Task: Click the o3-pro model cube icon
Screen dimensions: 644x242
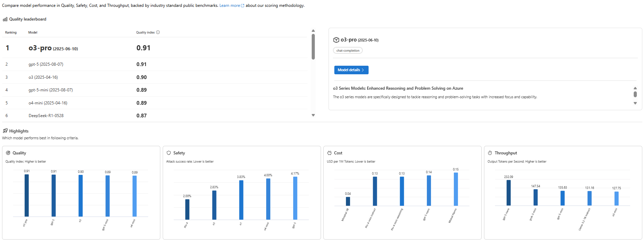Action: coord(336,40)
